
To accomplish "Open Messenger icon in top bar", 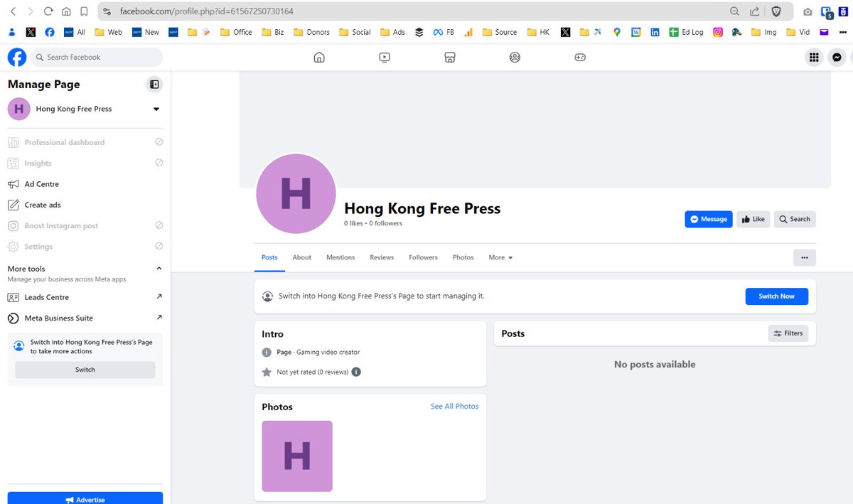I will (x=837, y=58).
